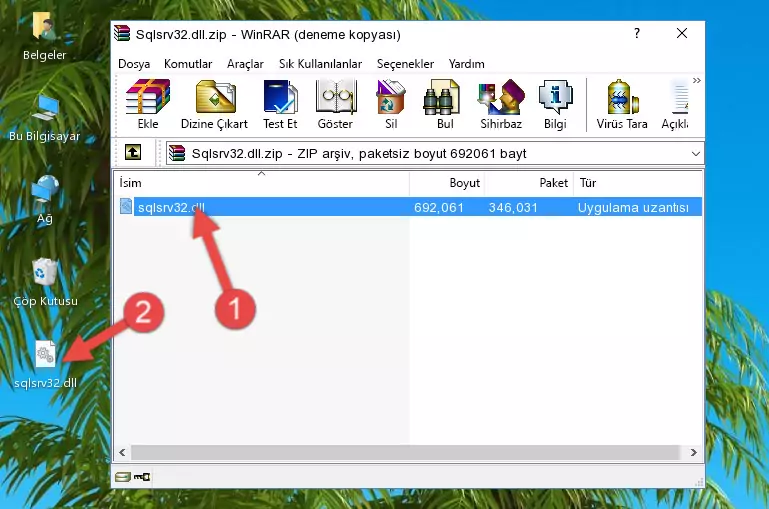Viewport: 769px width, 509px height.
Task: Open the Yardım menu
Action: (x=466, y=64)
